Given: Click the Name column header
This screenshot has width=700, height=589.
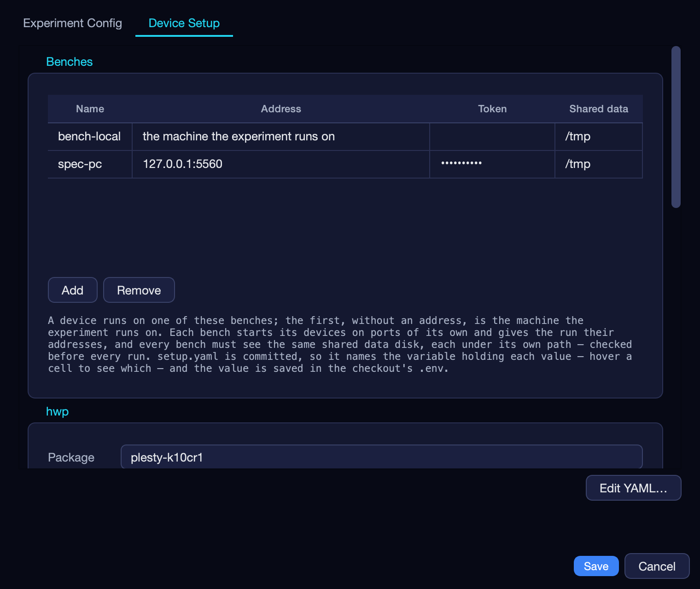Looking at the screenshot, I should click(x=90, y=109).
